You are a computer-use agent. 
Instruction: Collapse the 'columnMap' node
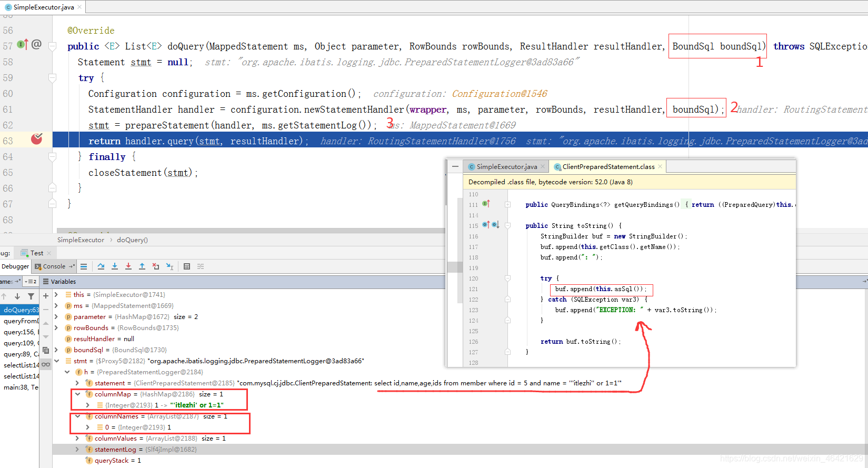[77, 394]
